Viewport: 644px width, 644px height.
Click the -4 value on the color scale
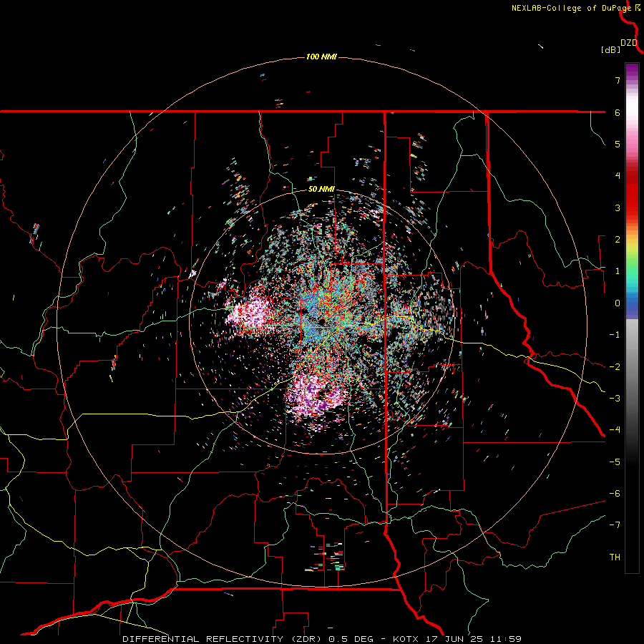pos(615,430)
